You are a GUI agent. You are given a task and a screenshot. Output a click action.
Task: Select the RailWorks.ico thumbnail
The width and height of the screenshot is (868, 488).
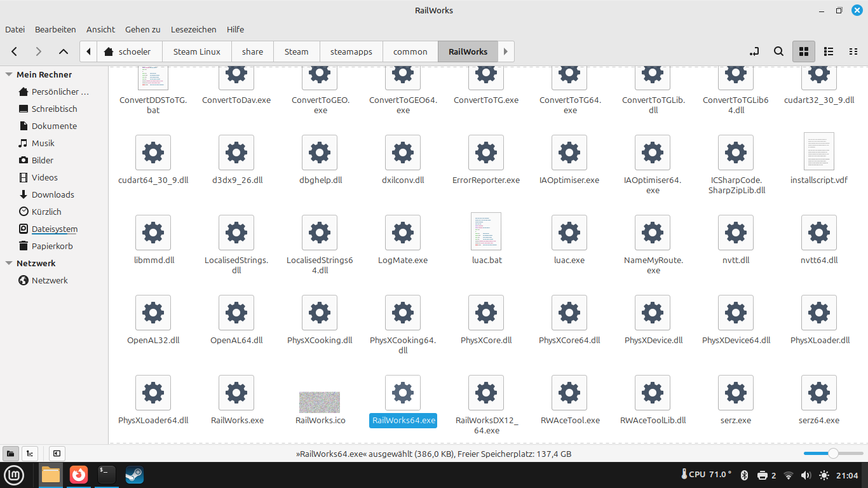(x=320, y=402)
